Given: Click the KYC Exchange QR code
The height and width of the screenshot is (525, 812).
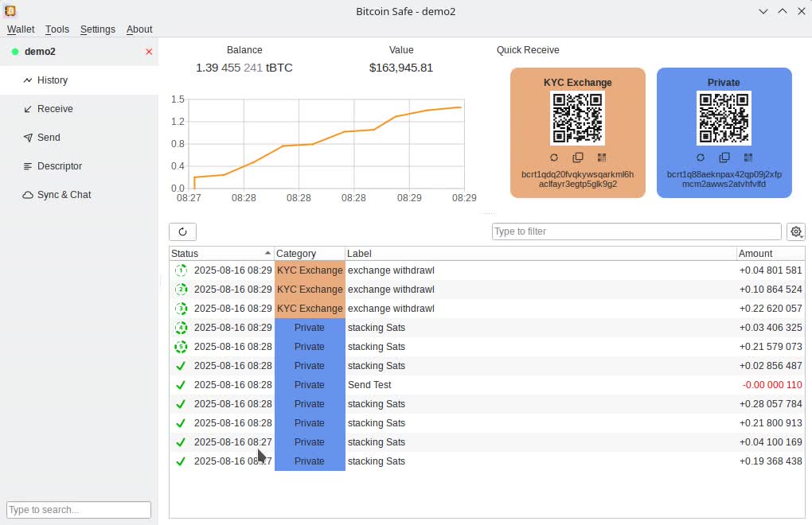Looking at the screenshot, I should pyautogui.click(x=578, y=118).
